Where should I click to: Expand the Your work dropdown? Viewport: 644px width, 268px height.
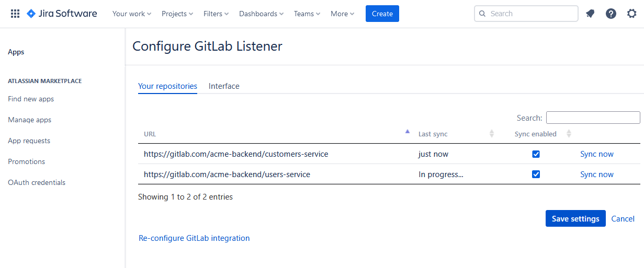(131, 14)
